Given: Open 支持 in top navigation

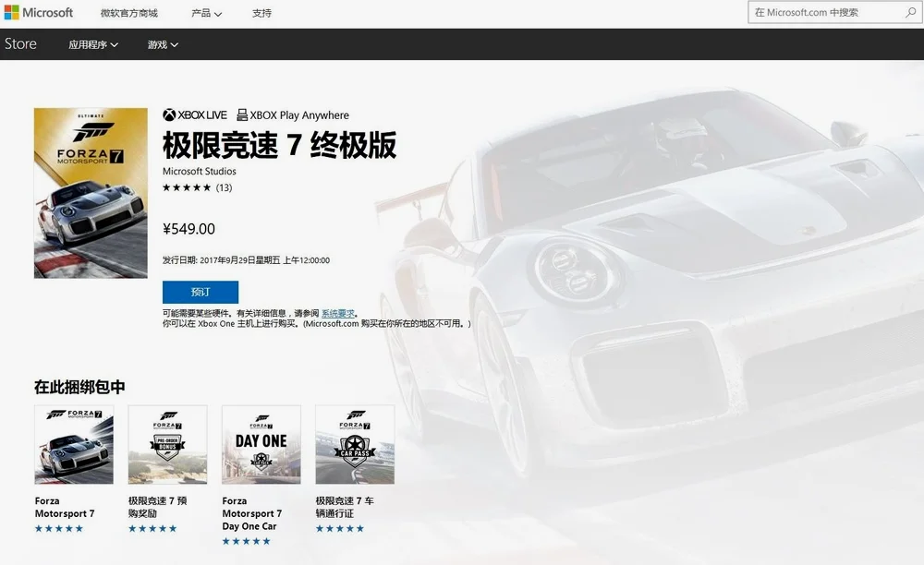Looking at the screenshot, I should pyautogui.click(x=261, y=13).
